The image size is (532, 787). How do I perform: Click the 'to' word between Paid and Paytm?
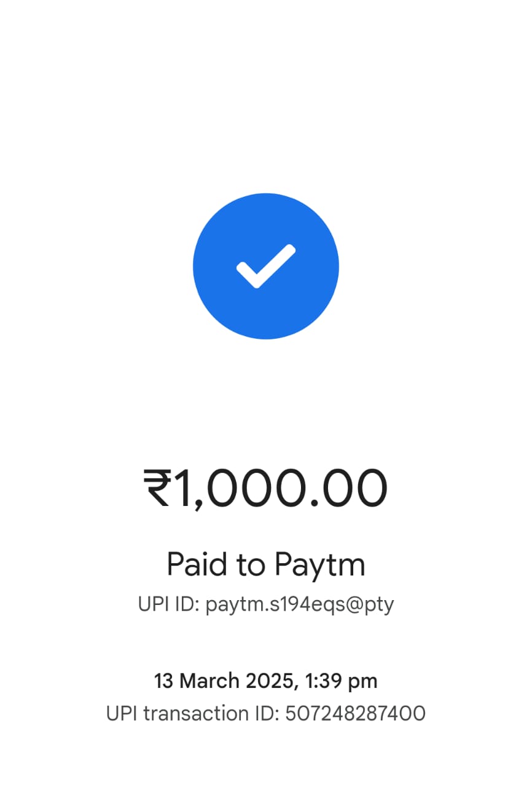(252, 564)
